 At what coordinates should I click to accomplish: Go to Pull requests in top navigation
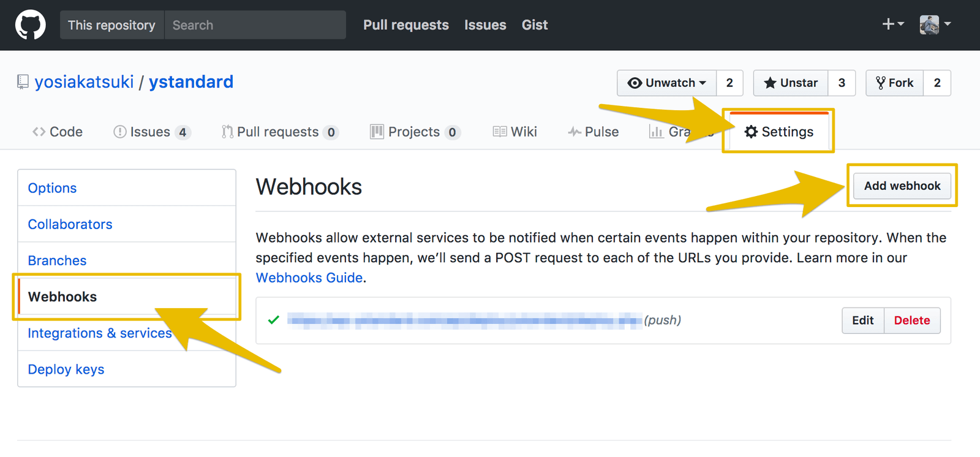coord(405,25)
